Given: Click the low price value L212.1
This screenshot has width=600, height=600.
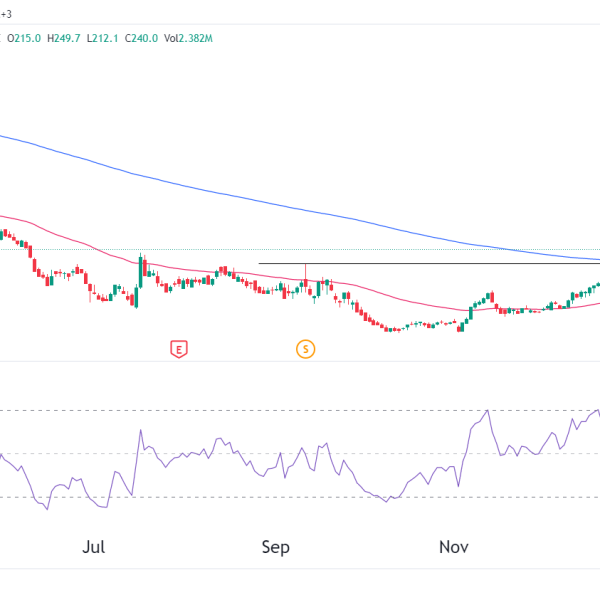Looking at the screenshot, I should [103, 38].
